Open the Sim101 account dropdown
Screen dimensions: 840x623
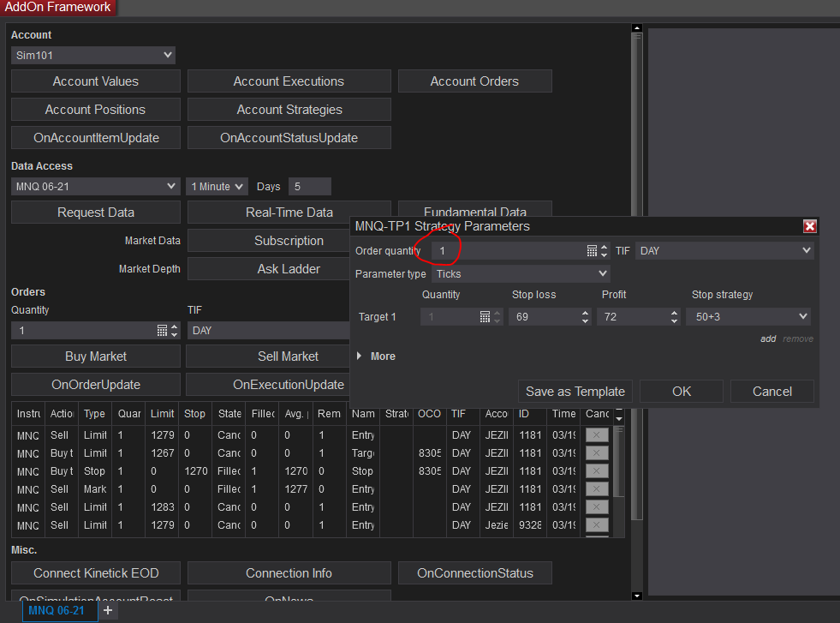click(93, 55)
